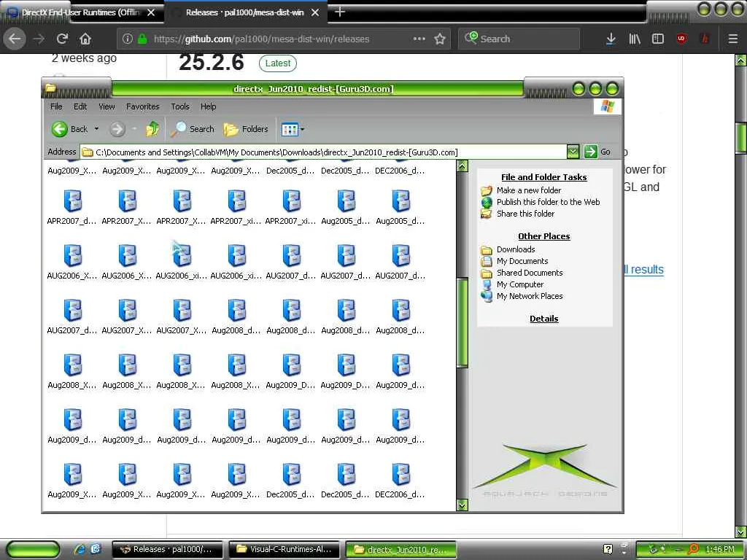This screenshot has height=560, width=747.
Task: Open a new browser tab
Action: 340,12
